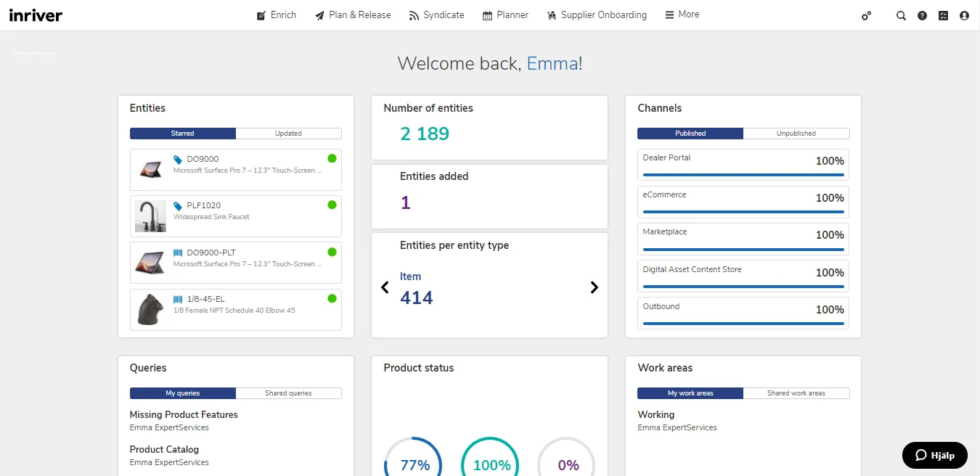The width and height of the screenshot is (980, 476).
Task: Open the task list icon in header
Action: 943,15
